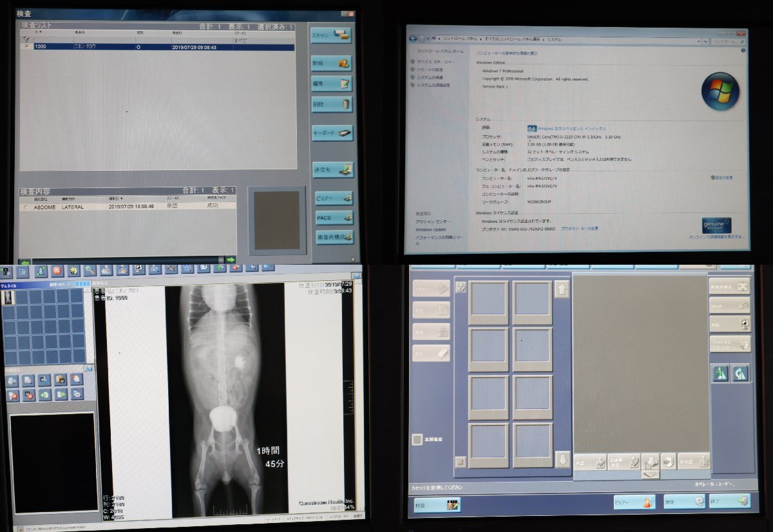Click 画像再構成 in the scan window
This screenshot has width=773, height=532.
coord(730,286)
